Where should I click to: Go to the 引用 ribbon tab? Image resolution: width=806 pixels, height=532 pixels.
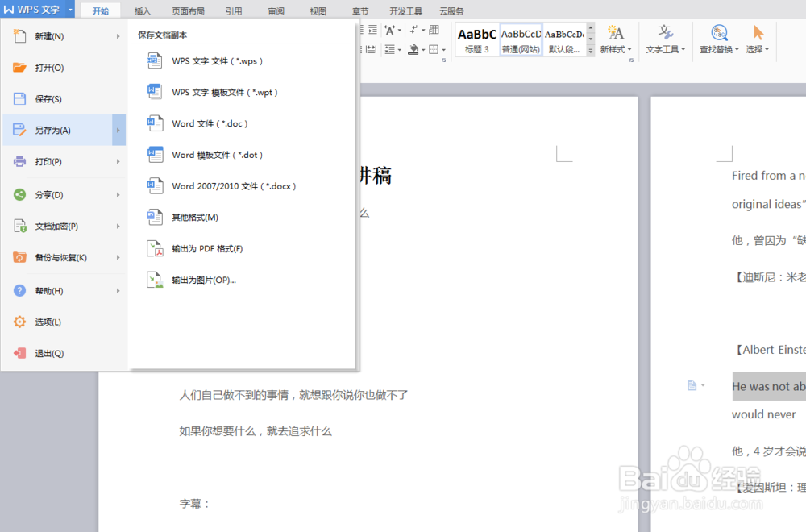(234, 10)
